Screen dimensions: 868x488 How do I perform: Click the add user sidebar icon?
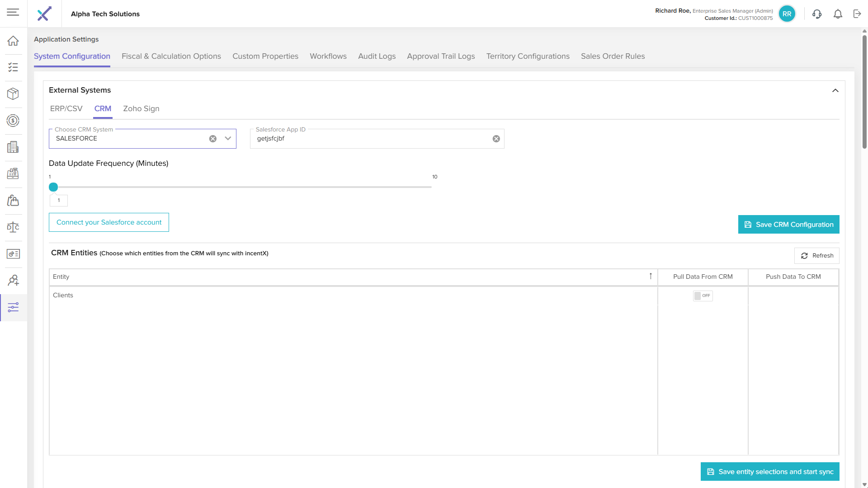13,281
